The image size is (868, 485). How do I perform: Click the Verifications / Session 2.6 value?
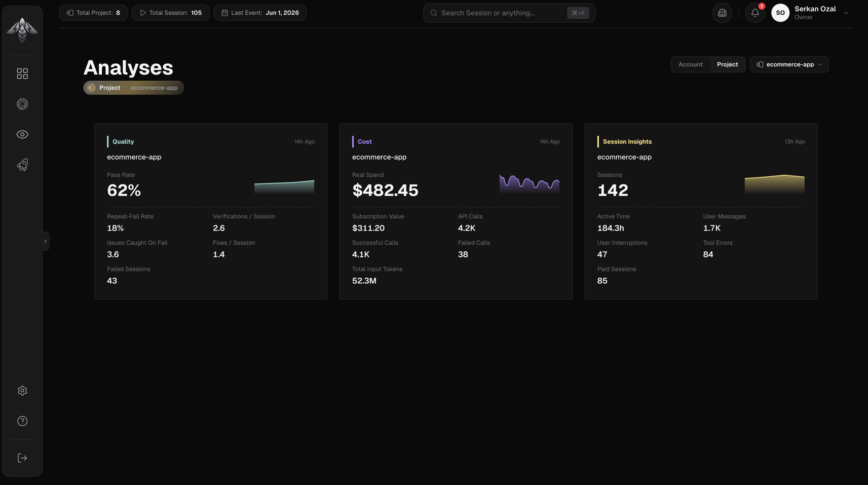219,228
